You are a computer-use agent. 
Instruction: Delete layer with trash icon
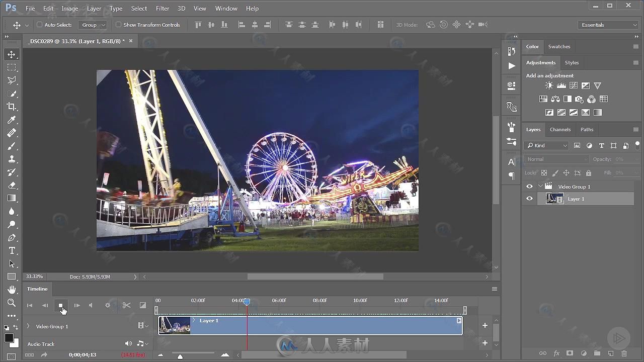pos(624,353)
